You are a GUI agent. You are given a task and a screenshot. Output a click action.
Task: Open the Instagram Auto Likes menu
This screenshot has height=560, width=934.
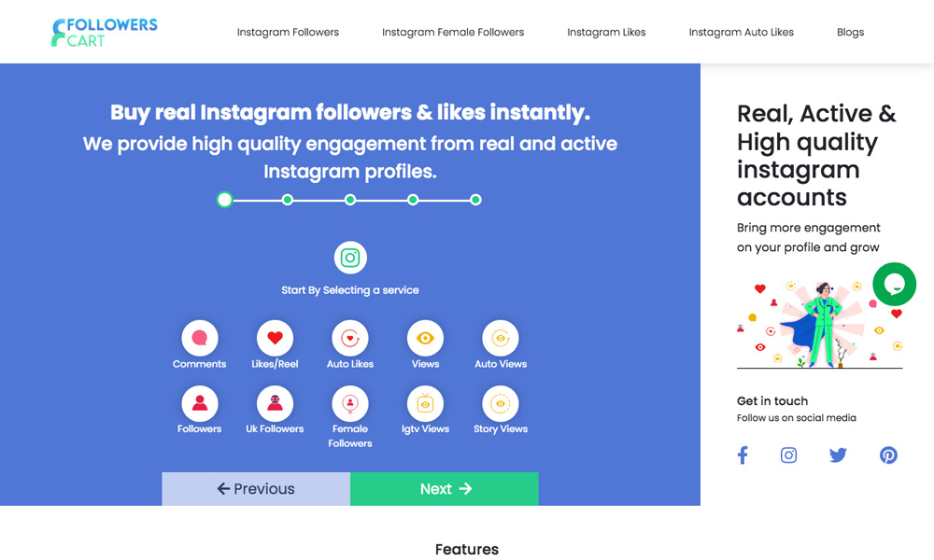(741, 32)
